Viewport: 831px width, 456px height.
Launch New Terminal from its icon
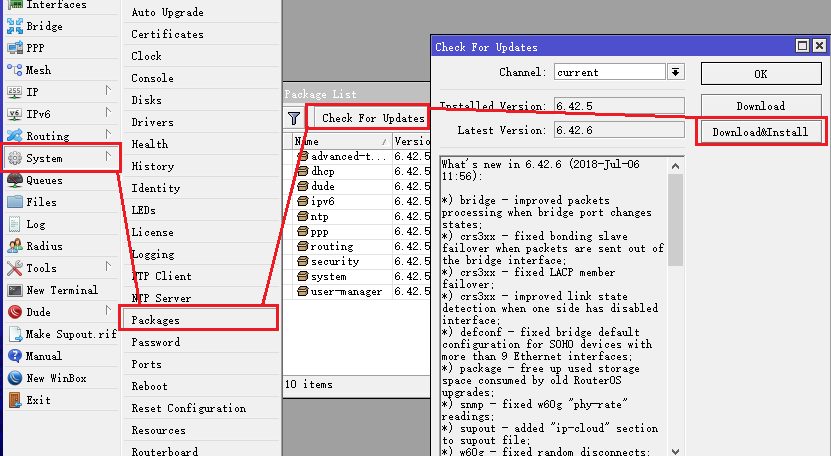coord(15,290)
